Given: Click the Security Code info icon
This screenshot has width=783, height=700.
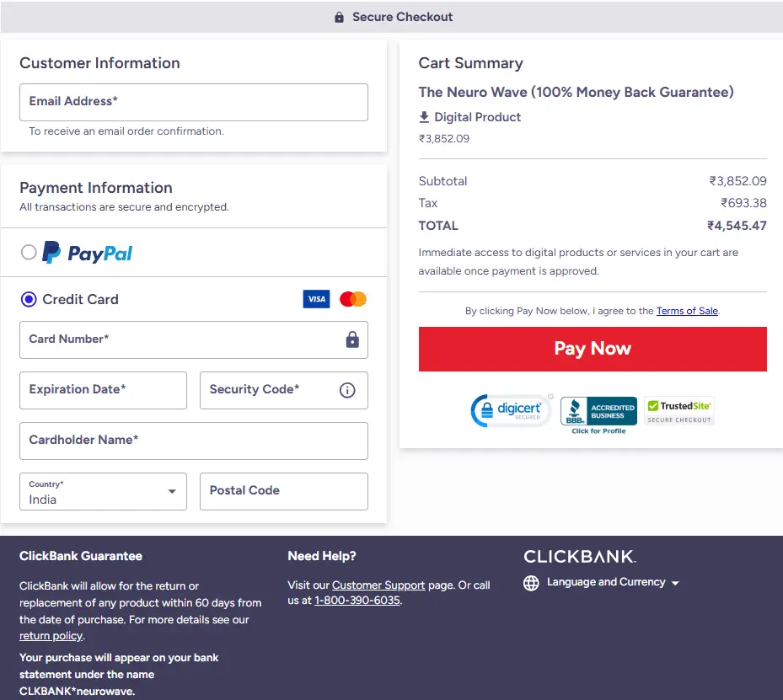Looking at the screenshot, I should [x=348, y=390].
